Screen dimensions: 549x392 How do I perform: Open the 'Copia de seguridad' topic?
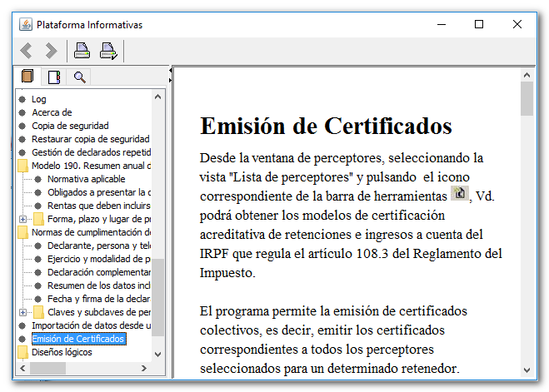click(x=71, y=126)
